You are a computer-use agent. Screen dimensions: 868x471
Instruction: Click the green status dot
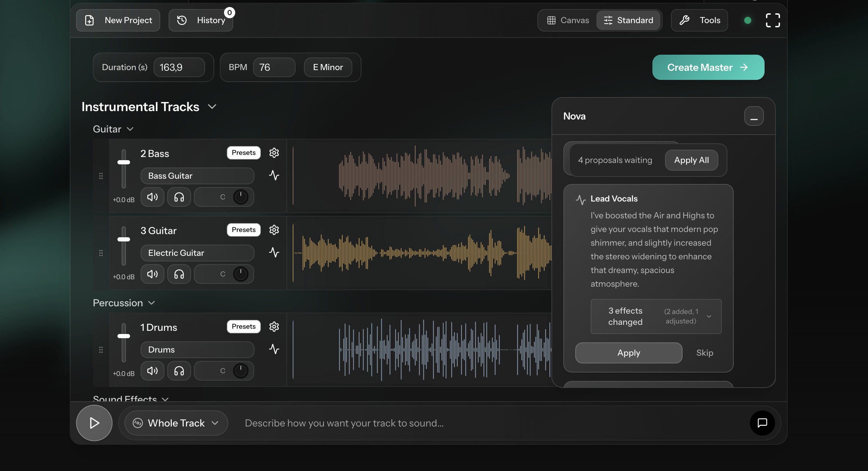(x=748, y=20)
